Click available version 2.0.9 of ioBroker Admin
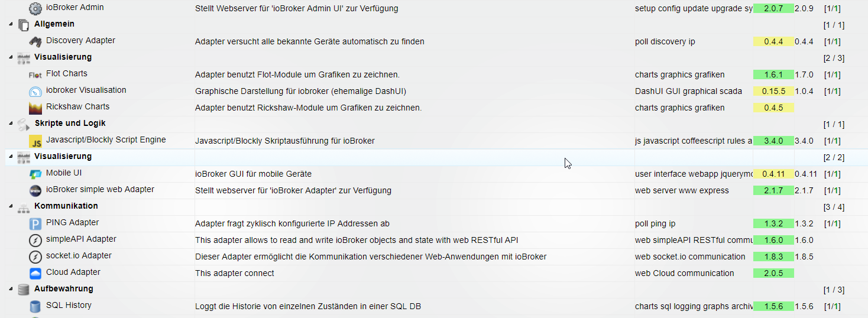This screenshot has width=868, height=318. 804,9
